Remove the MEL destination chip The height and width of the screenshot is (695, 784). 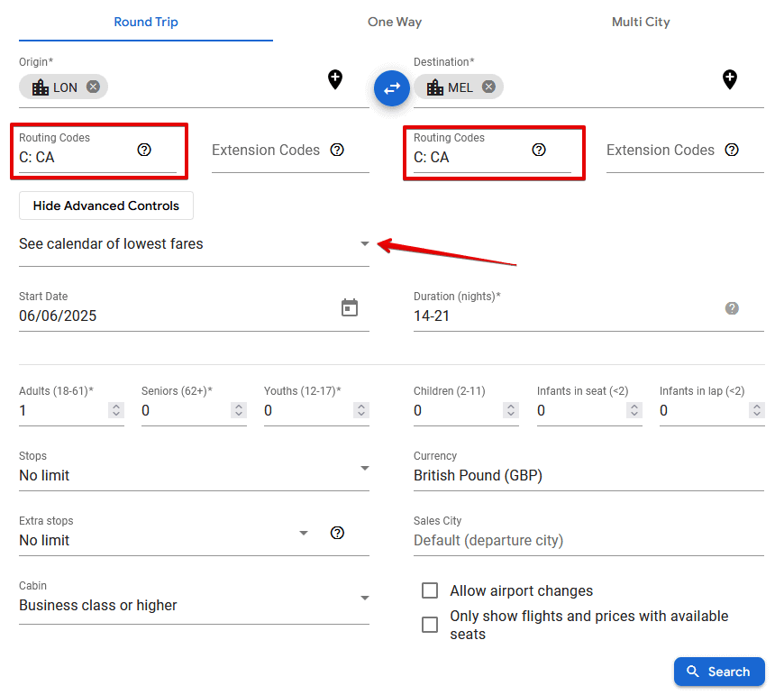(488, 87)
